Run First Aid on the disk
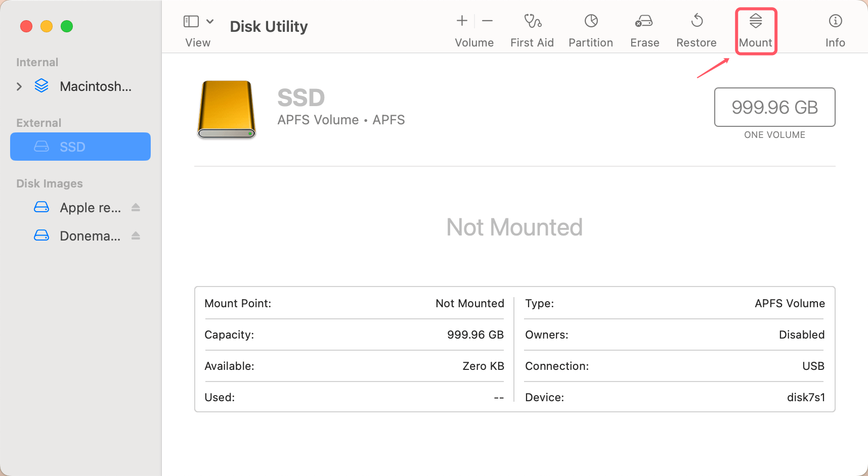 (532, 21)
